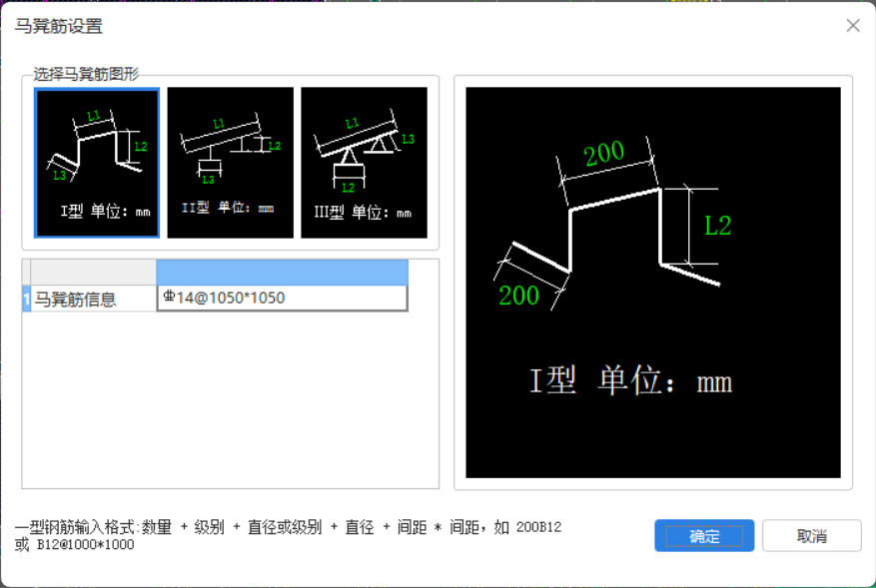Close the 马凳筋设置 dialog
The width and height of the screenshot is (876, 588).
click(x=853, y=26)
